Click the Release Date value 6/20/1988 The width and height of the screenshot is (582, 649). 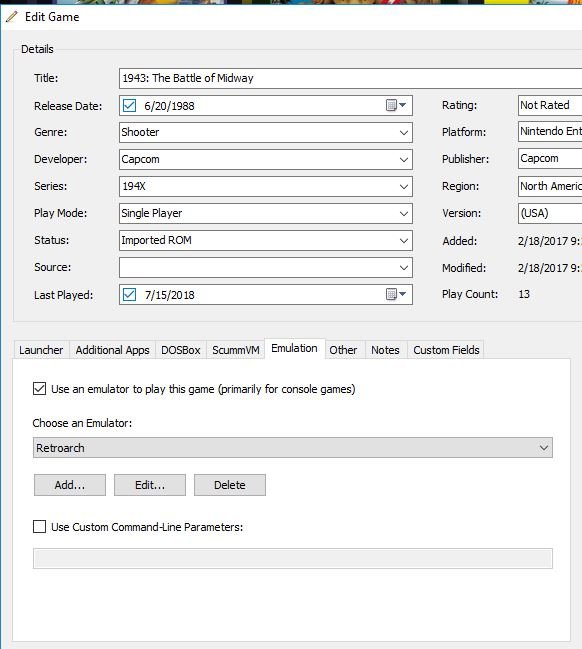click(x=169, y=106)
